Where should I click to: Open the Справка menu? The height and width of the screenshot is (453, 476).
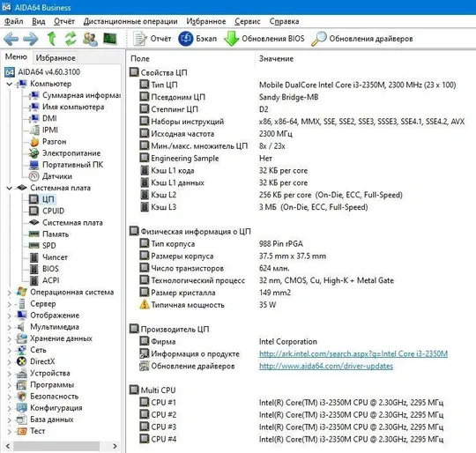(x=284, y=21)
